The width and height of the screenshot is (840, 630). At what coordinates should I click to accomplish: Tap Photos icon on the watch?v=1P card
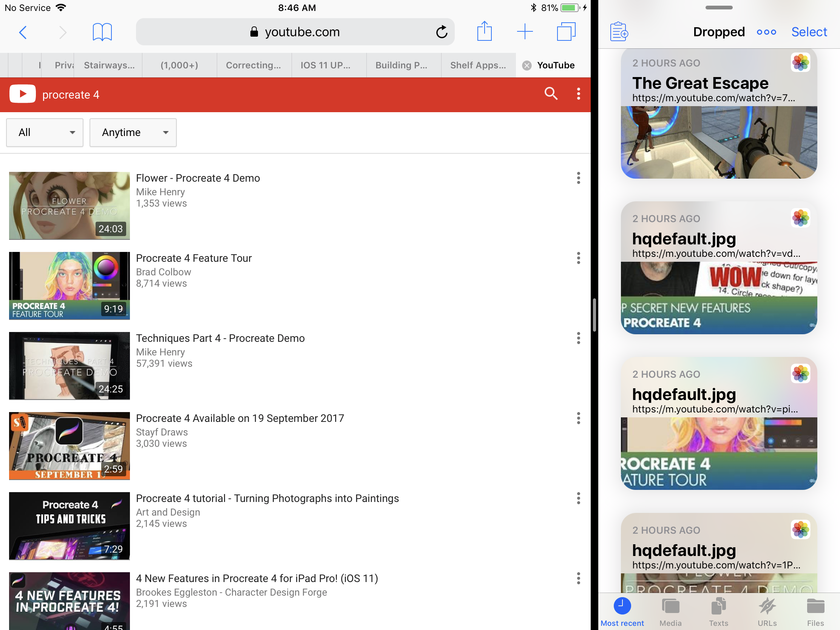tap(800, 530)
